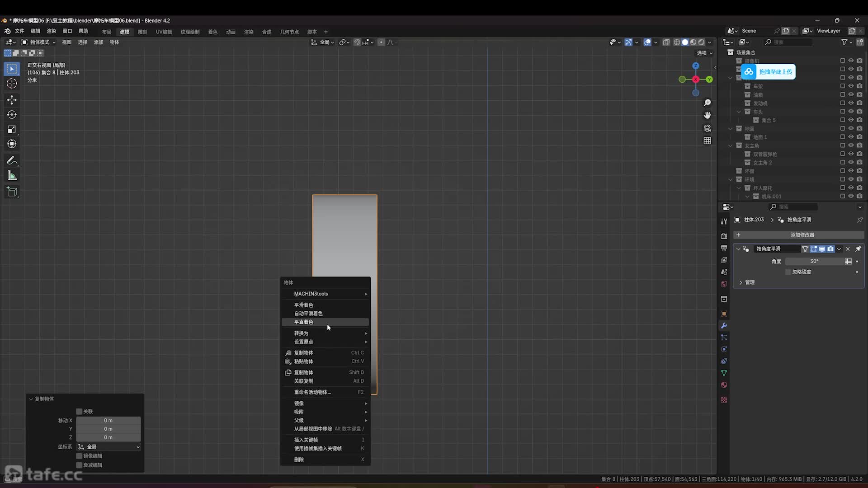Choose 平直着色 in context menu
The width and height of the screenshot is (868, 488).
(x=325, y=322)
